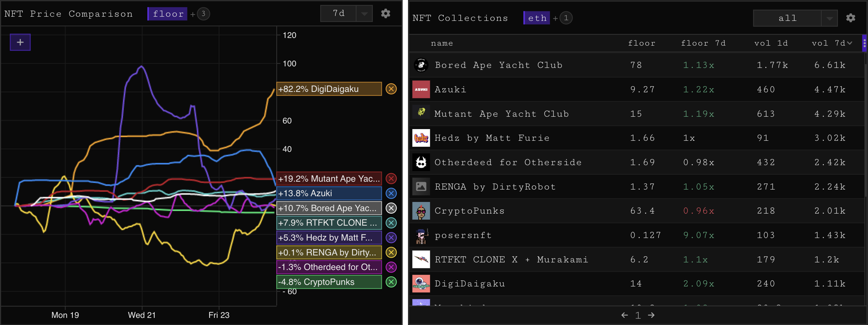Add a collection with the plus button
The height and width of the screenshot is (325, 868).
click(x=20, y=42)
